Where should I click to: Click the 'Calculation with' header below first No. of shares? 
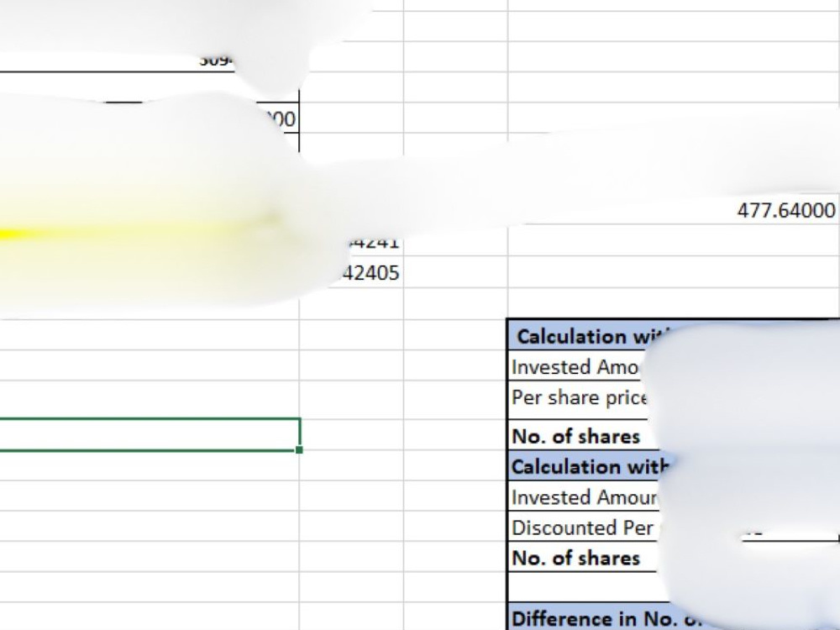tap(591, 466)
